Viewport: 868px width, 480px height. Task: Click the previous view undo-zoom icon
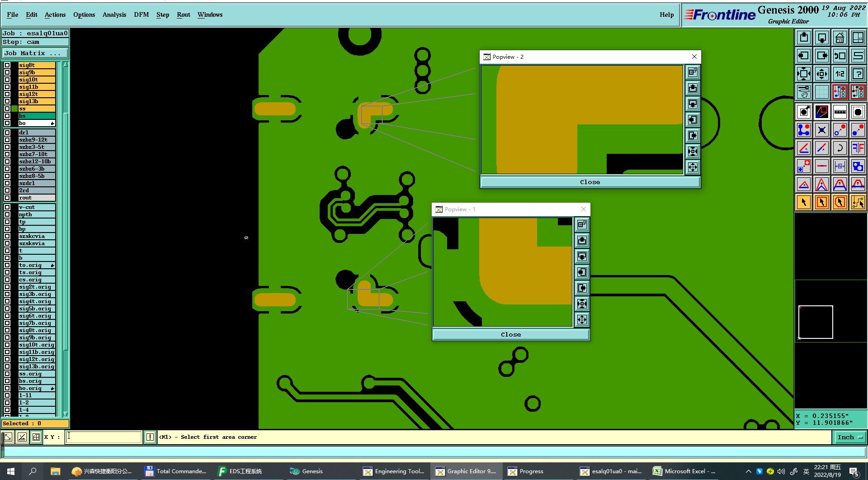840,56
